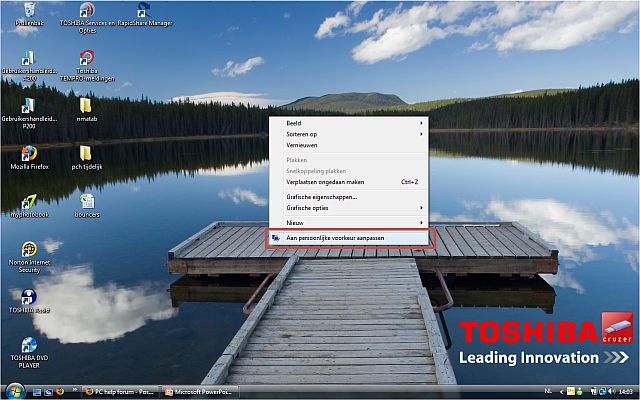
Task: Select the TOSHIBA DVD PLAYER shortcut
Action: 29,353
